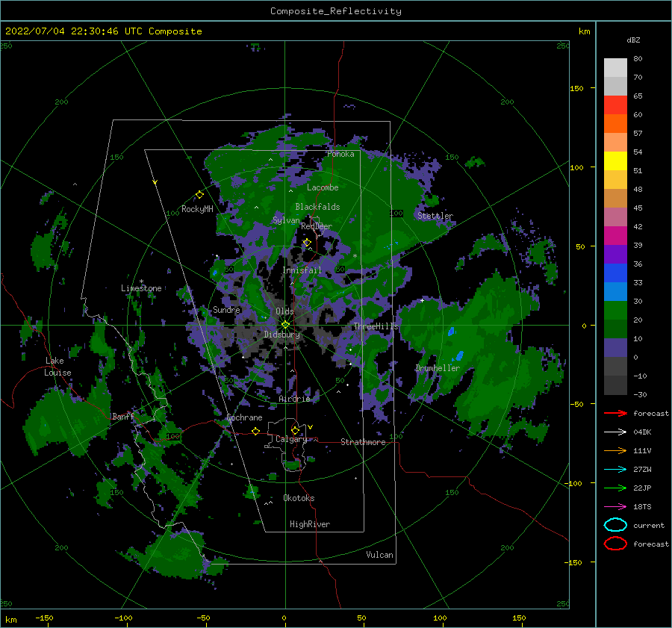Viewport: 672px width, 628px height.
Task: Click the cyan current ellipse icon
Action: coord(615,525)
